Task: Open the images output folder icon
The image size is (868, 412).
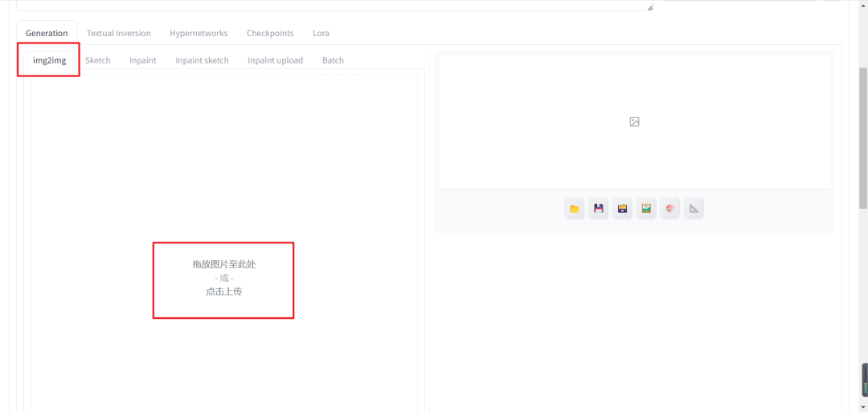Action: (x=575, y=209)
